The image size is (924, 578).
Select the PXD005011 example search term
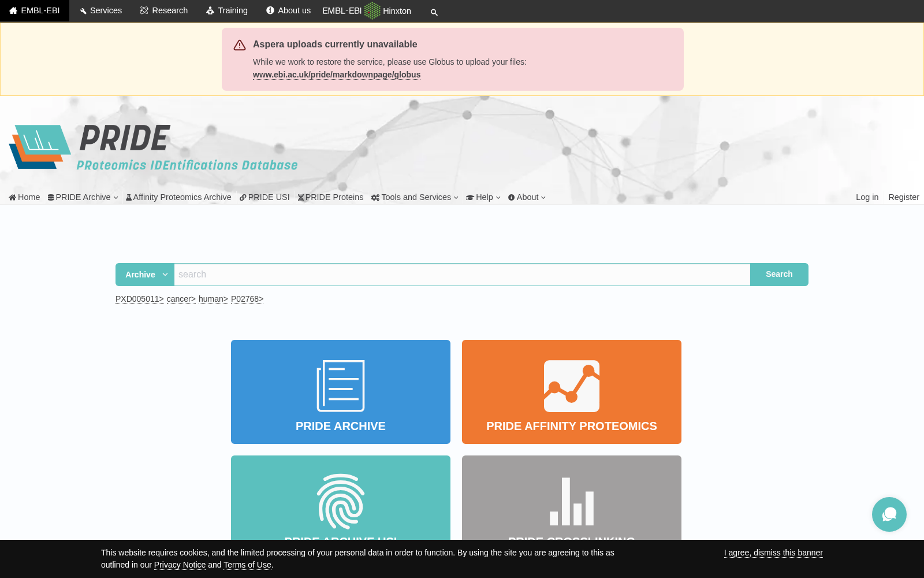[140, 299]
